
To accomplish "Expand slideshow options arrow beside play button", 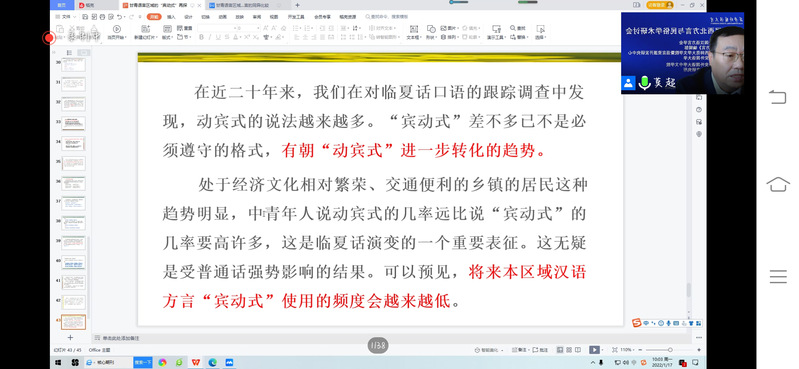I will pos(602,350).
